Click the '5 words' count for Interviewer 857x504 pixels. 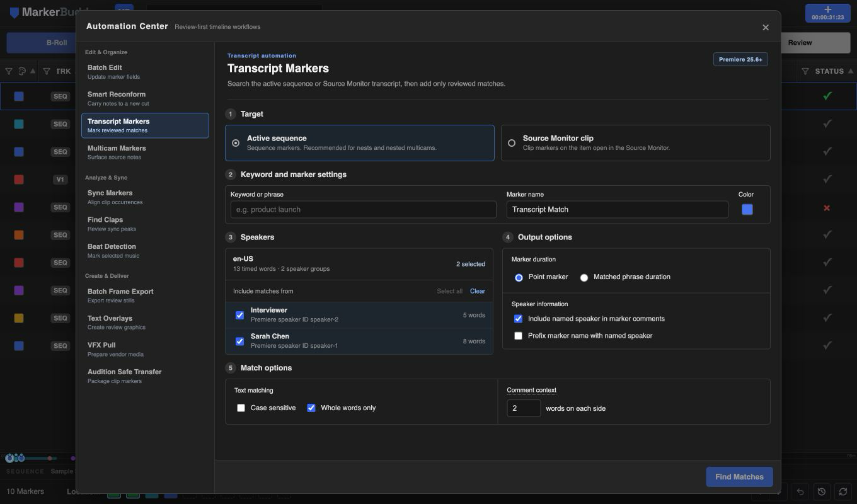click(x=474, y=315)
